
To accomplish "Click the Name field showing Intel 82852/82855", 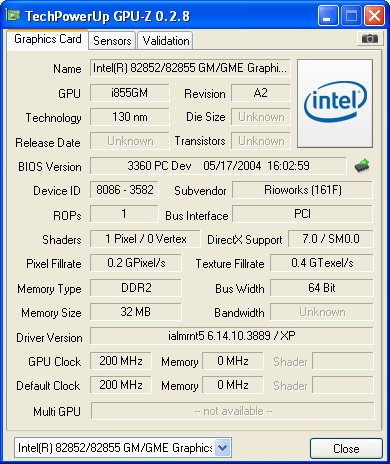I will pyautogui.click(x=190, y=68).
